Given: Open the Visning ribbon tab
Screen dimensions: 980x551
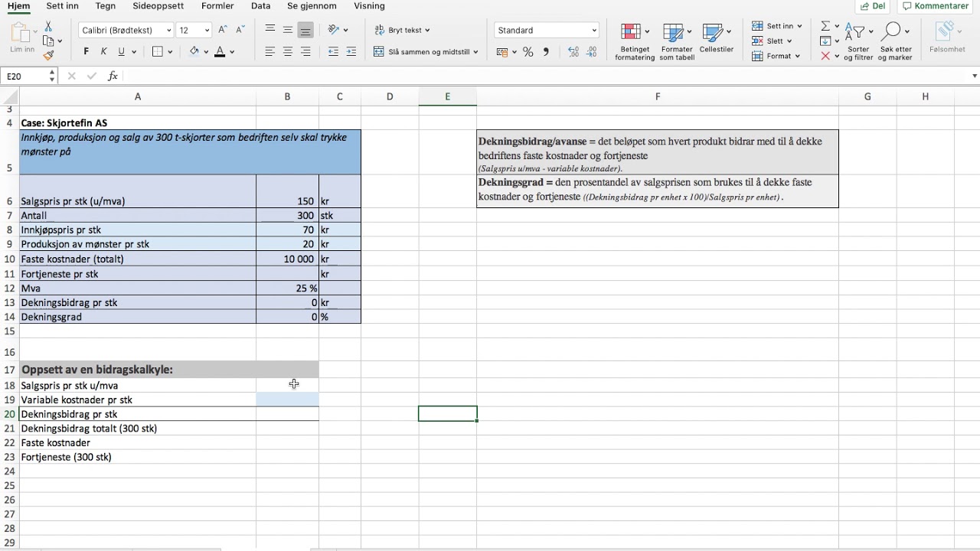Looking at the screenshot, I should [x=369, y=6].
